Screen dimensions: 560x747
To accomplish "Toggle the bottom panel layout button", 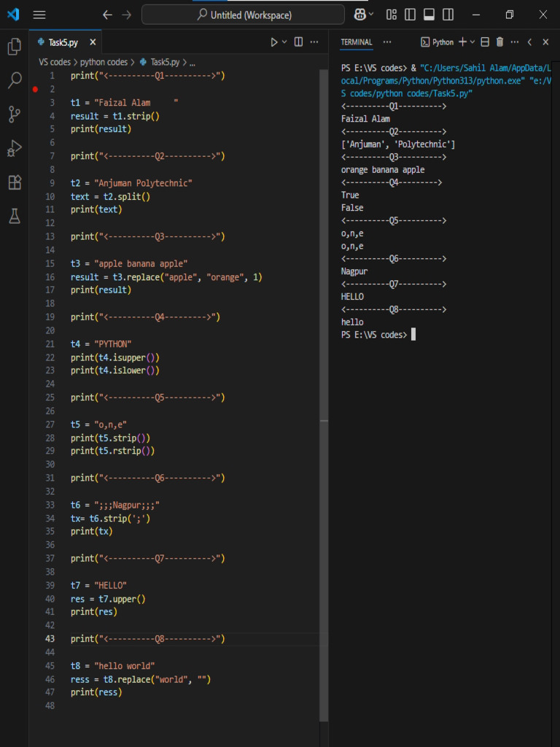I will pos(429,15).
